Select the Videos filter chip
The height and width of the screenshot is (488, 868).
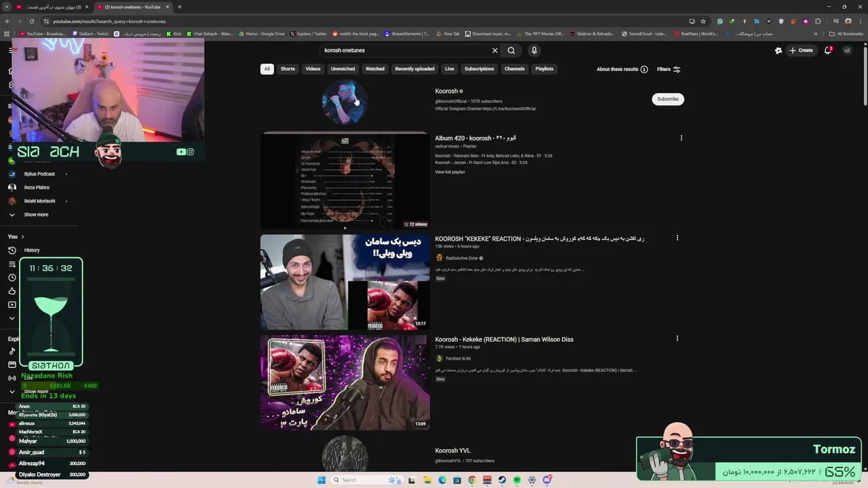coord(313,68)
